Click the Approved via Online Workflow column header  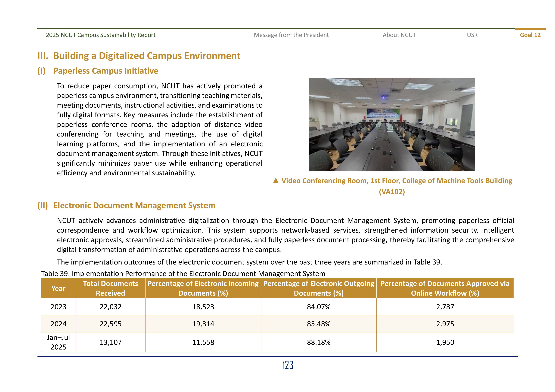(x=445, y=288)
